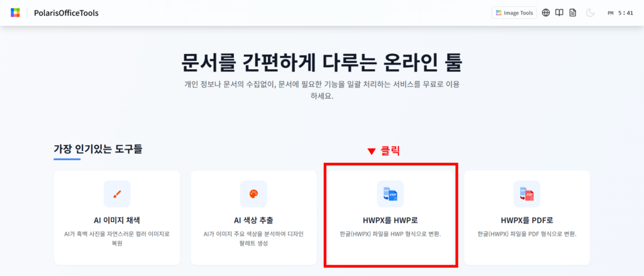Click the AI 이미지 채색 description about 흑백 사진
The image size is (644, 276).
click(x=117, y=239)
